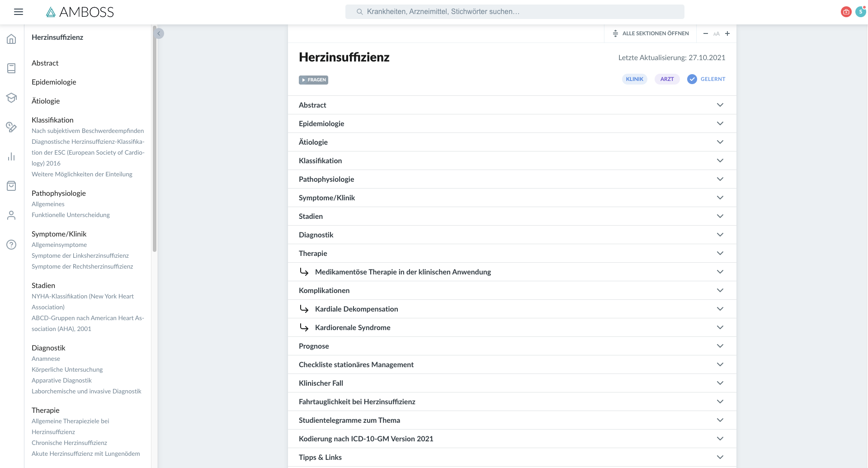
Task: Expand the Symptome/Klinik section
Action: click(x=512, y=198)
